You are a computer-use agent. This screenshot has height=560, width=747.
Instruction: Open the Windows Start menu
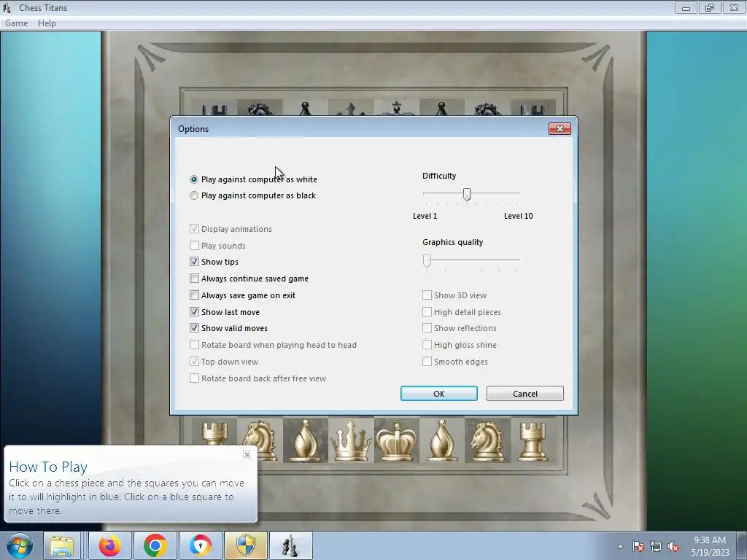[x=19, y=545]
